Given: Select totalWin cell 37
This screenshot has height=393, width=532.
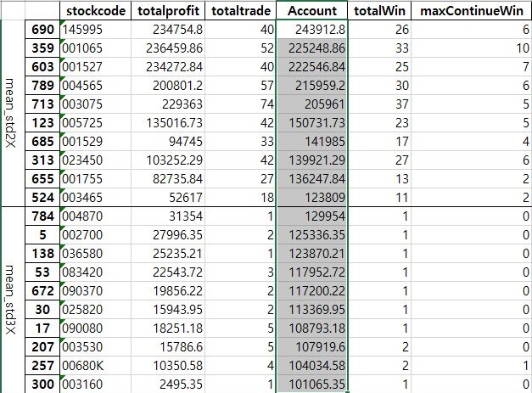Looking at the screenshot, I should tap(379, 104).
